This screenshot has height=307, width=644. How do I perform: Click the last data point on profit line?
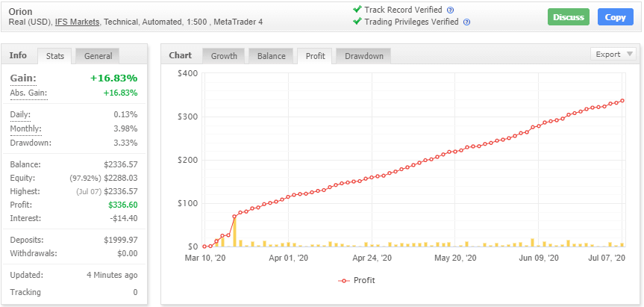622,101
